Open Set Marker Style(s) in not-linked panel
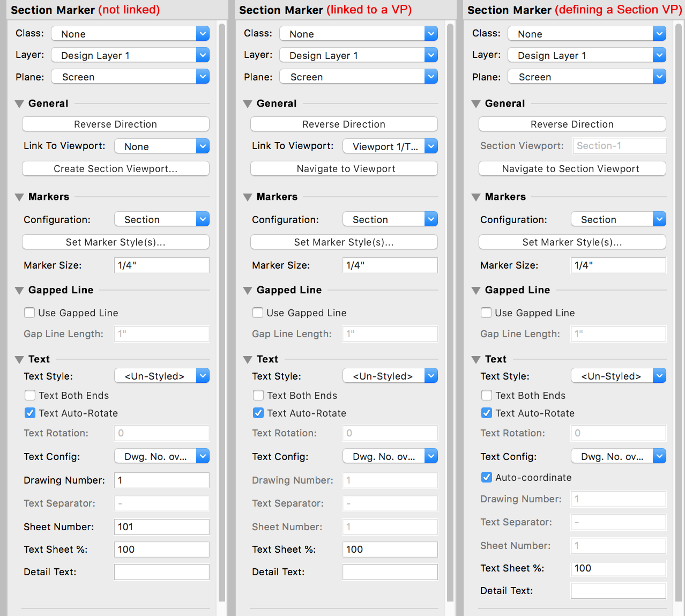The height and width of the screenshot is (616, 685). pos(115,242)
